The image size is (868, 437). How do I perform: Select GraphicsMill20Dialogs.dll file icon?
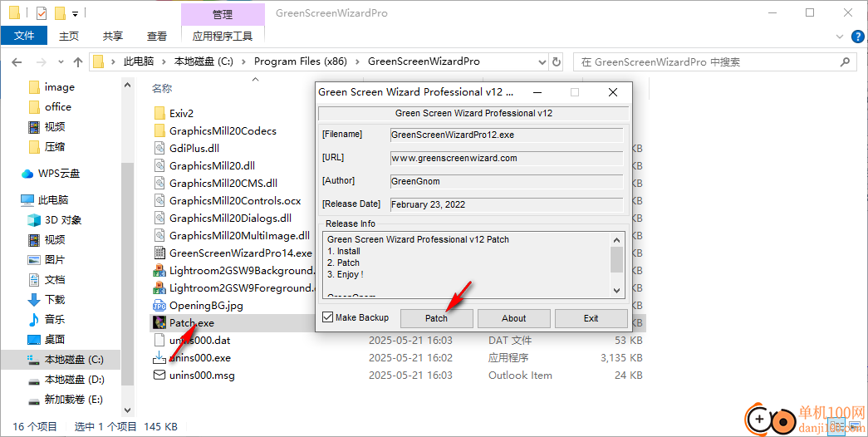coord(159,218)
